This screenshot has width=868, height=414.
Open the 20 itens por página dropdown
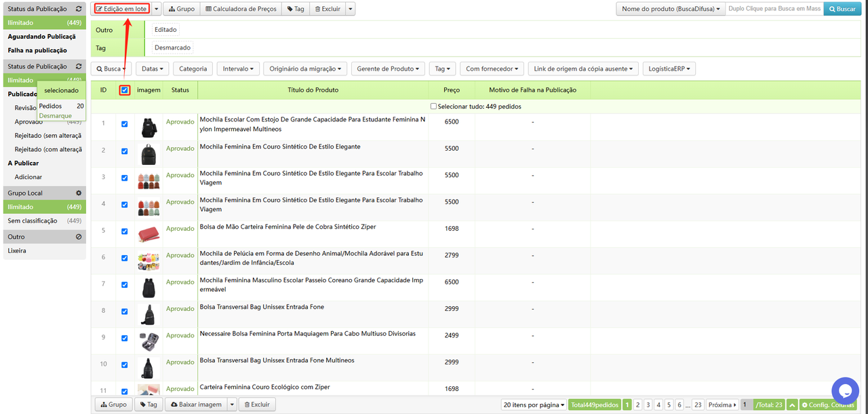point(534,404)
